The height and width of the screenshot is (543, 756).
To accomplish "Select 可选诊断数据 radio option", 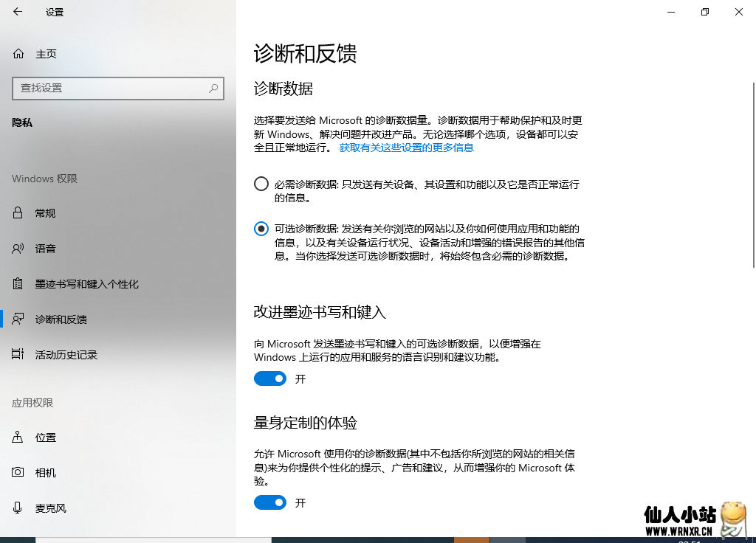I will point(261,229).
